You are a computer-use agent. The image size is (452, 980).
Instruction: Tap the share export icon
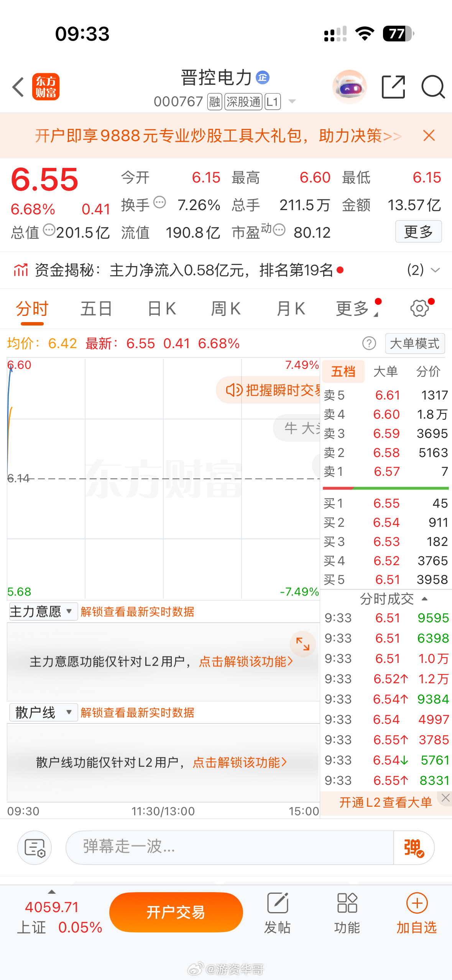[x=393, y=87]
